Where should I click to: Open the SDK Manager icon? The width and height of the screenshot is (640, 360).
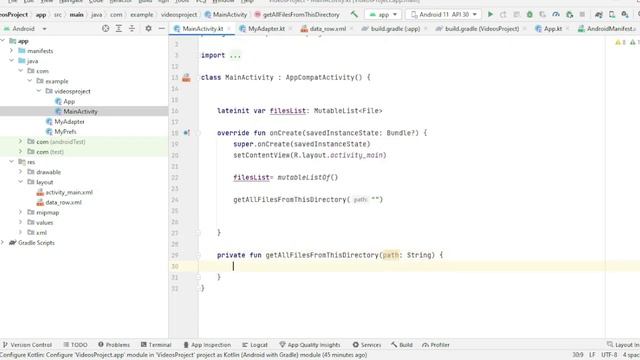pos(625,14)
